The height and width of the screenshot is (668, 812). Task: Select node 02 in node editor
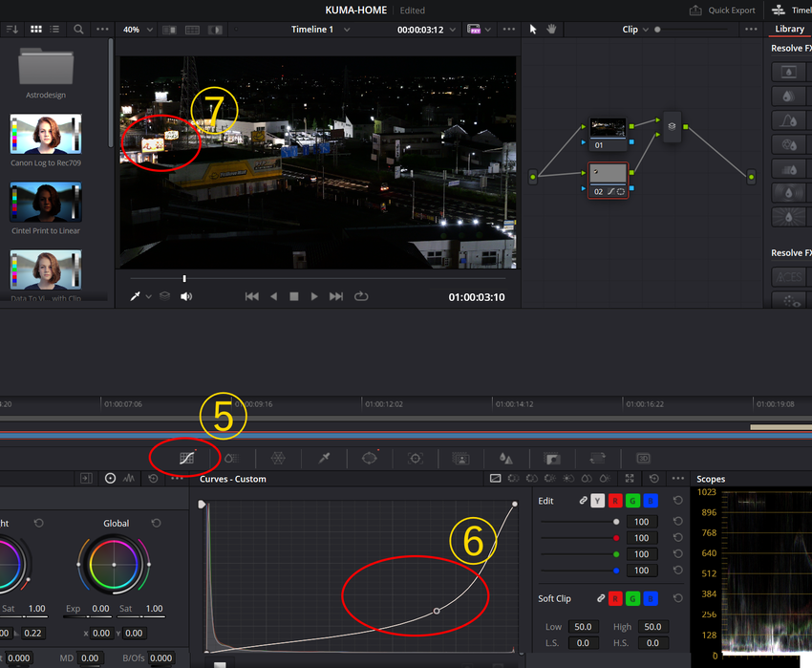coord(608,180)
